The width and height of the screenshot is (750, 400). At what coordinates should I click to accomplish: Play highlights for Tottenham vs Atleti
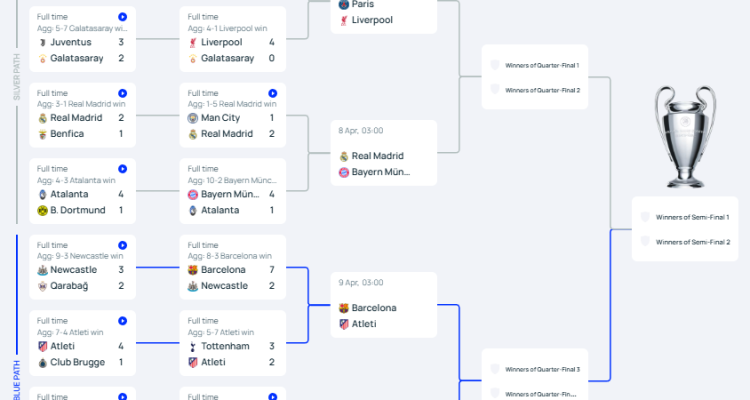click(x=272, y=321)
